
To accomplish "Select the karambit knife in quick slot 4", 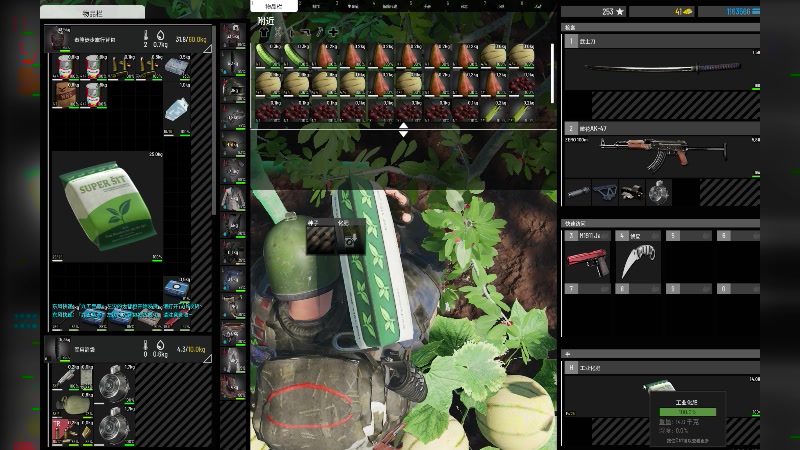I will coord(638,261).
